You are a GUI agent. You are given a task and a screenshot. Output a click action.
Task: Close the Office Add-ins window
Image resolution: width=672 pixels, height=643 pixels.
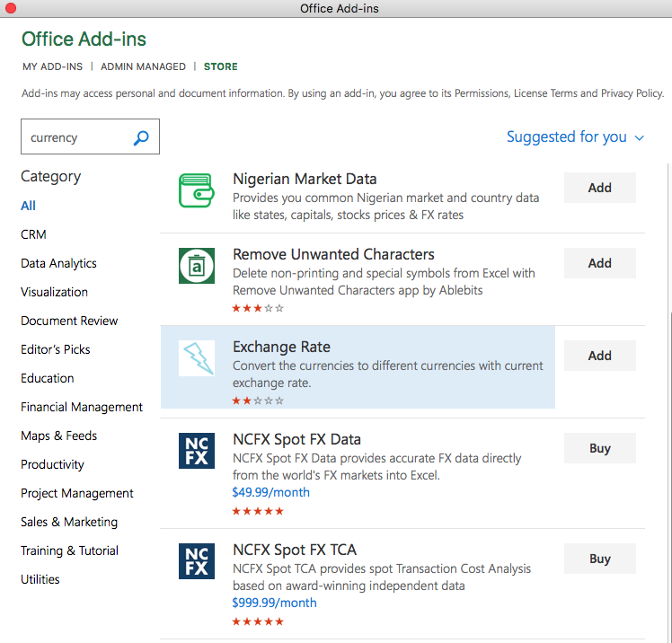tap(10, 8)
